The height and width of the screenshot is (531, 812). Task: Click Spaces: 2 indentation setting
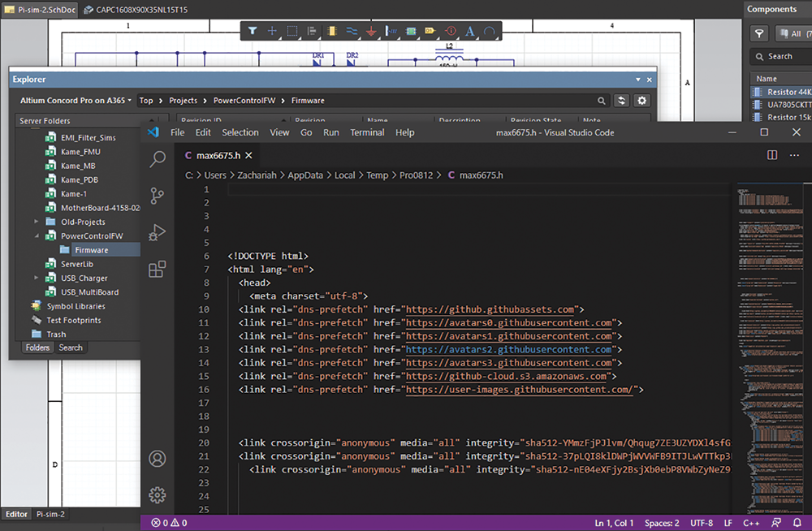pyautogui.click(x=662, y=523)
